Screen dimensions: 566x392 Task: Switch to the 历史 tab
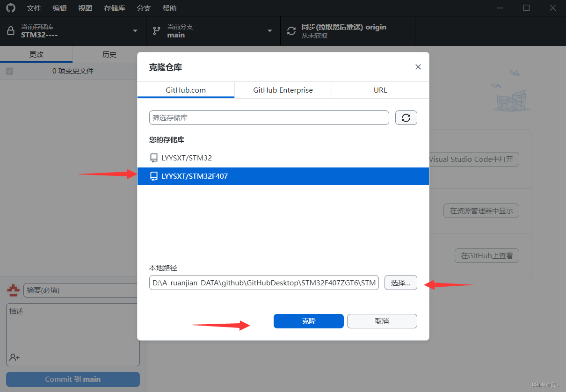coord(109,54)
